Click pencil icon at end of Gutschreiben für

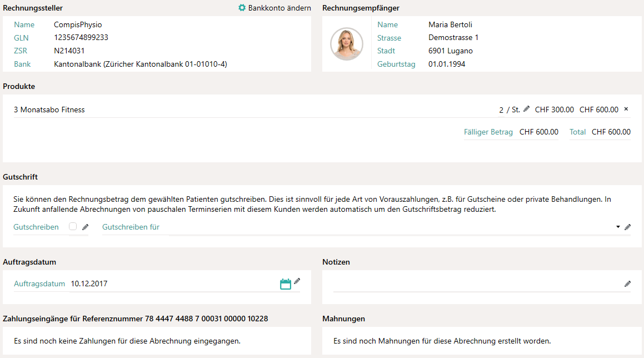627,227
